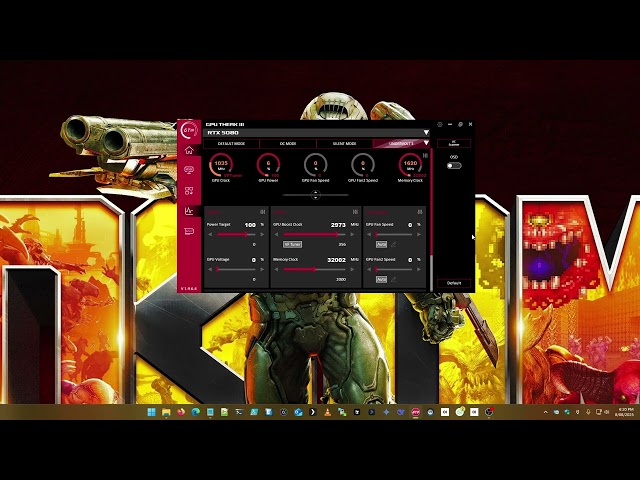This screenshot has width=640, height=480.
Task: Click the Power panel layout icon
Action: (262, 212)
